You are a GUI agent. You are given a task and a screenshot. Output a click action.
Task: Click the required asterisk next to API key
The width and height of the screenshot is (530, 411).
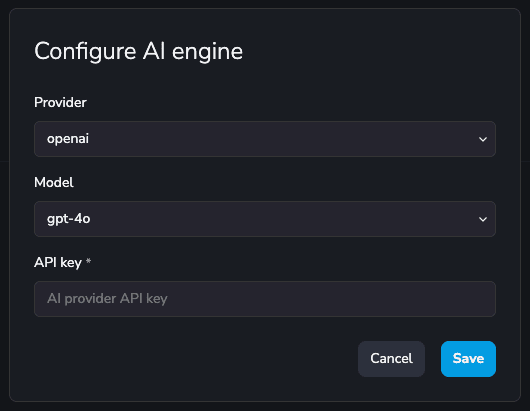click(x=88, y=261)
